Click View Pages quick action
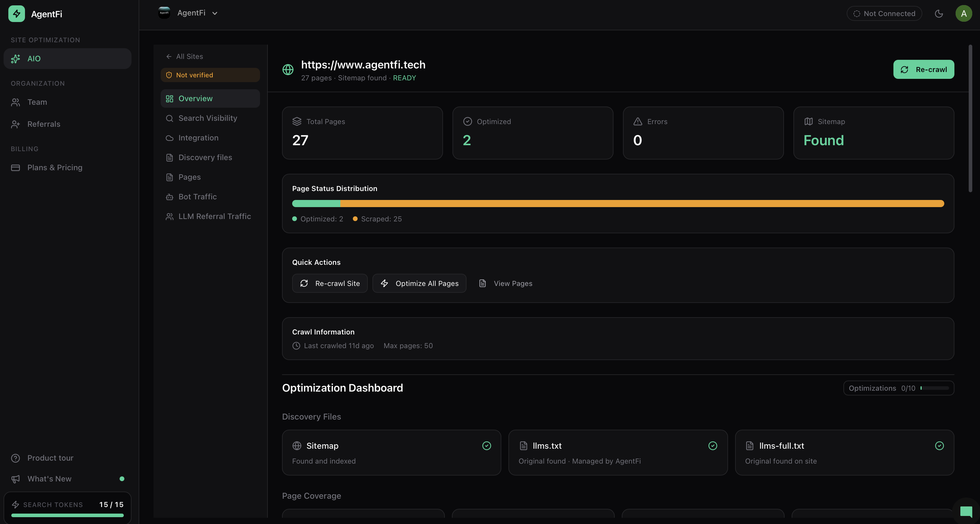 (x=505, y=284)
